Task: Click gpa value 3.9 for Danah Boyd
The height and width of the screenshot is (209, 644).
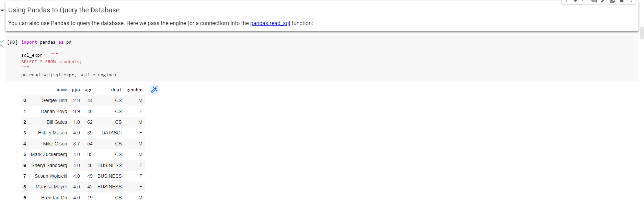Action: (x=77, y=111)
